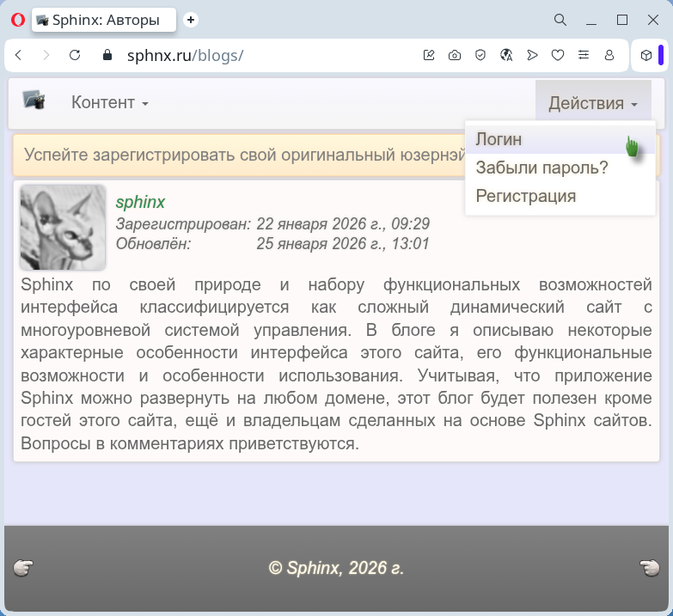
Task: Take a page snapshot with camera icon
Action: (455, 55)
